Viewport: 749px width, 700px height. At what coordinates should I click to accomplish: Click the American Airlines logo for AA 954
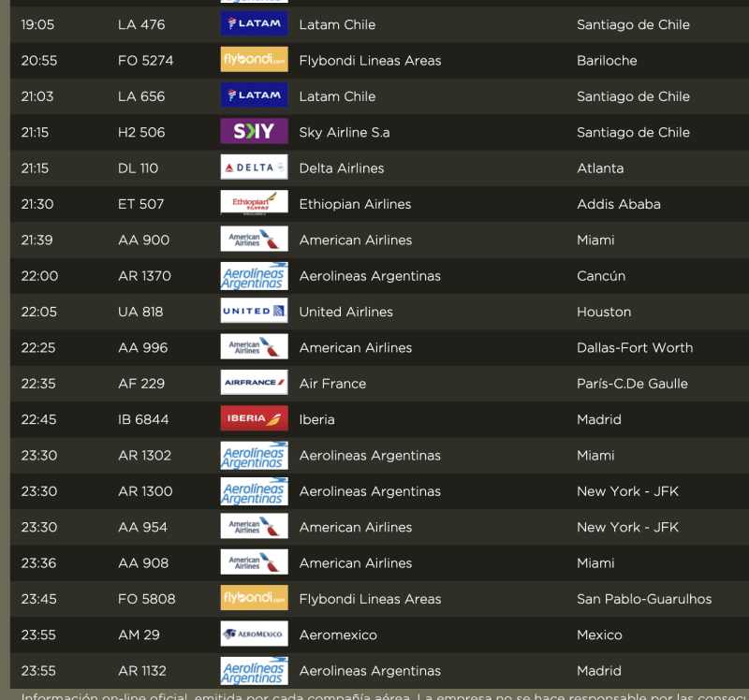coord(254,526)
